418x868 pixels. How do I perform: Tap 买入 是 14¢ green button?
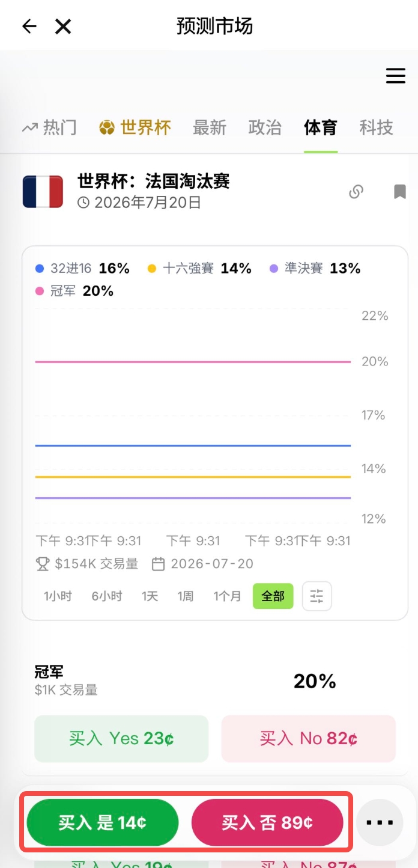(103, 822)
